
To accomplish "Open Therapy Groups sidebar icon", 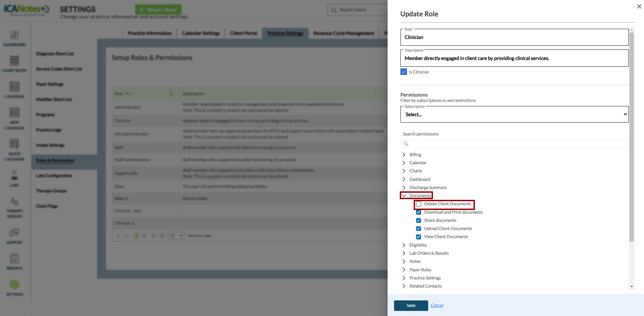I will tap(14, 202).
